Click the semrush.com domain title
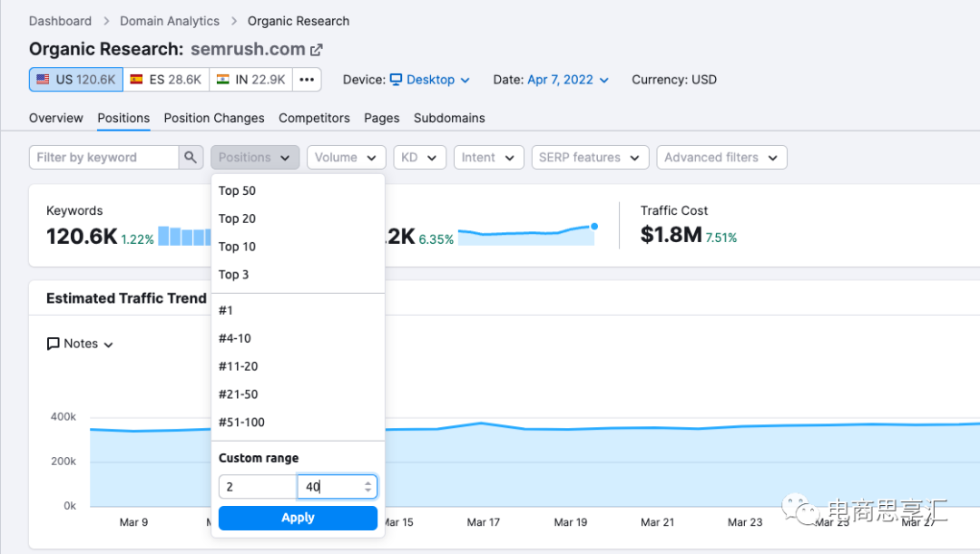This screenshot has width=980, height=554. point(248,49)
